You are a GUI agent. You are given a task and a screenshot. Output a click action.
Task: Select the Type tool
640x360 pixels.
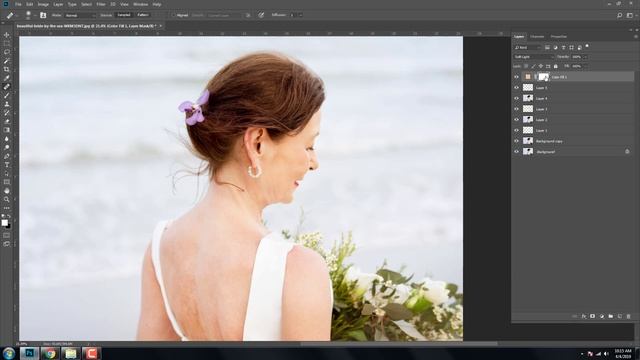click(x=7, y=164)
